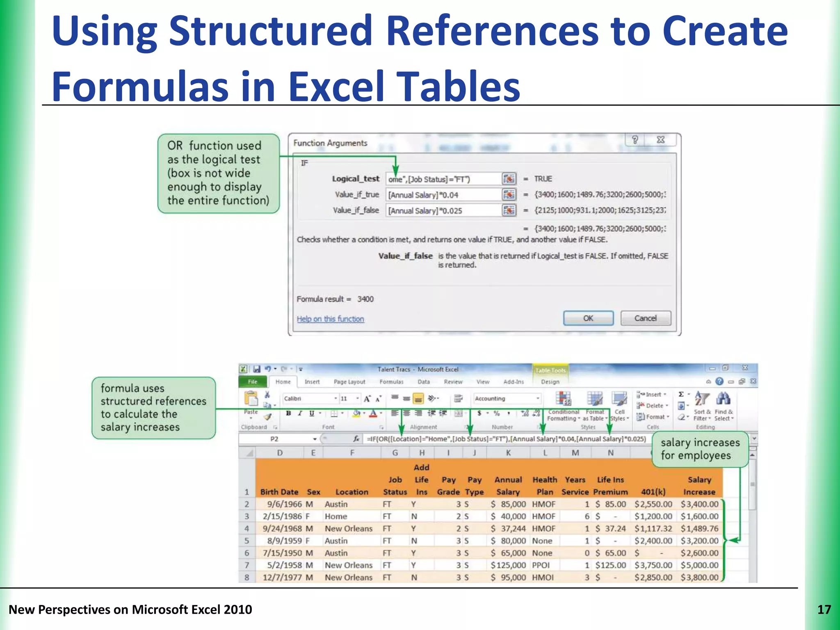Click the Save icon in quick access toolbar
840x630 pixels.
tap(256, 369)
